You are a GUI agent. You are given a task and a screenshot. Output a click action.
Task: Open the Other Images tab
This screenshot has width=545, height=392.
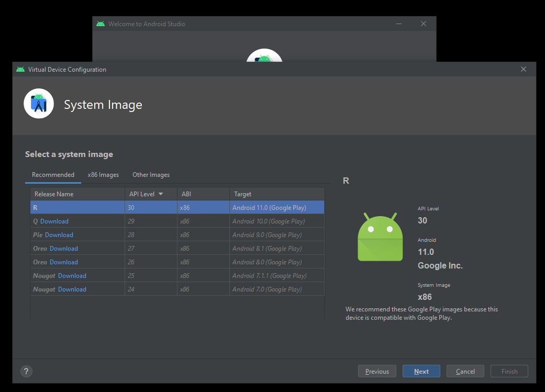click(x=151, y=175)
